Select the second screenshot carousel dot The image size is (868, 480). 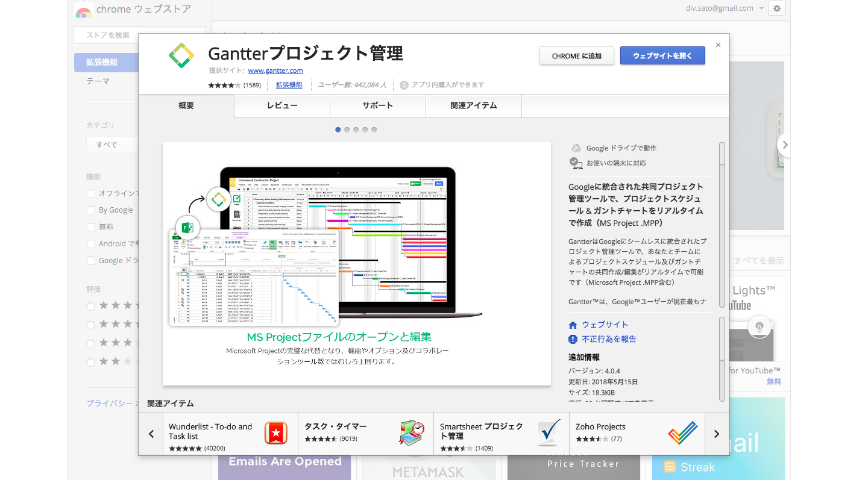coord(347,129)
